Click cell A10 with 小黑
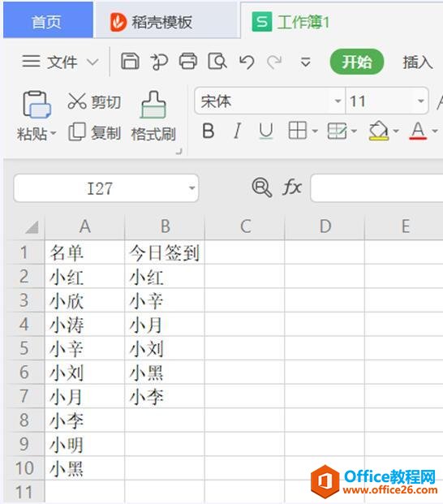The width and height of the screenshot is (443, 504). pos(85,468)
